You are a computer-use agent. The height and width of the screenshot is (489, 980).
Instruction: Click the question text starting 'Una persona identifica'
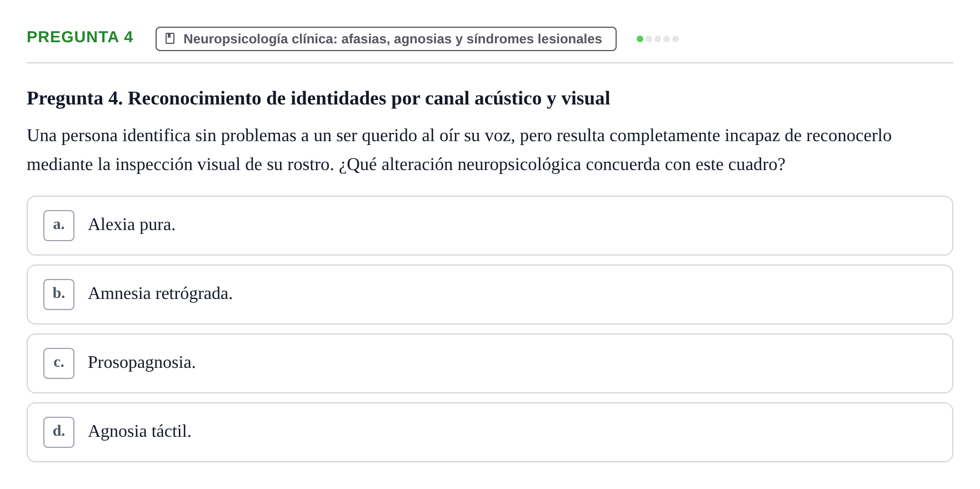[x=459, y=150]
